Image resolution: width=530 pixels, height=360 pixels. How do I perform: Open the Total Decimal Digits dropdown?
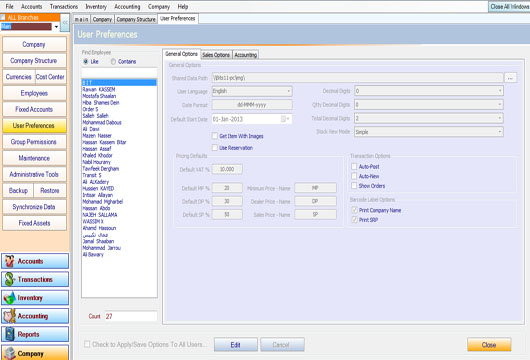pyautogui.click(x=500, y=118)
